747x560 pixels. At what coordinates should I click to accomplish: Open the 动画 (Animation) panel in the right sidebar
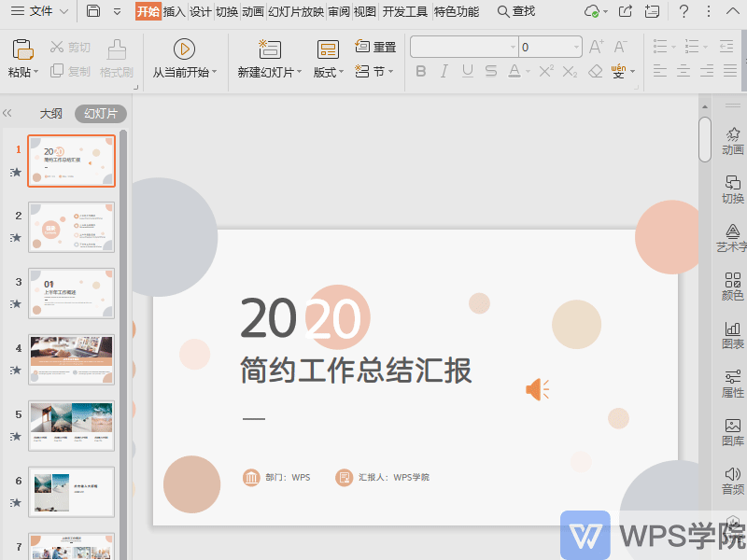tap(732, 142)
